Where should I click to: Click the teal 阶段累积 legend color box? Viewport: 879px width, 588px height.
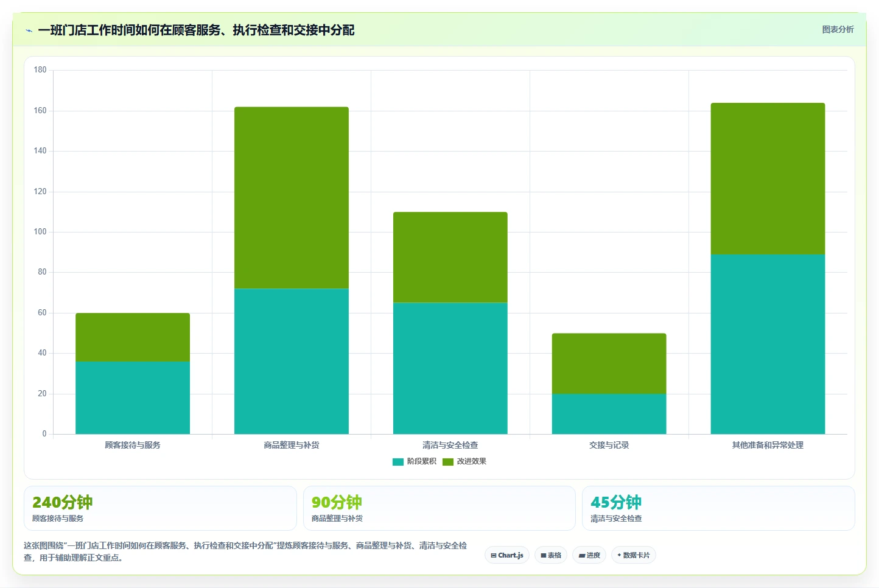[398, 462]
